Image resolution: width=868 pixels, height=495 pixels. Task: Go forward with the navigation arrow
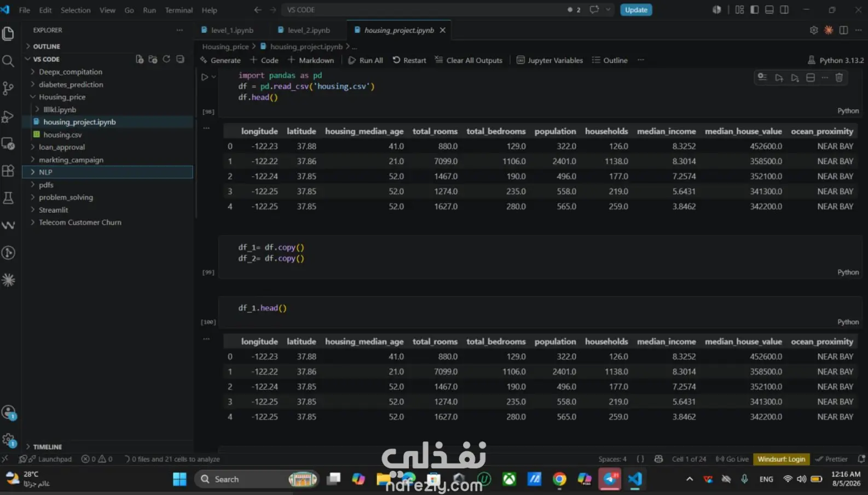coord(273,10)
